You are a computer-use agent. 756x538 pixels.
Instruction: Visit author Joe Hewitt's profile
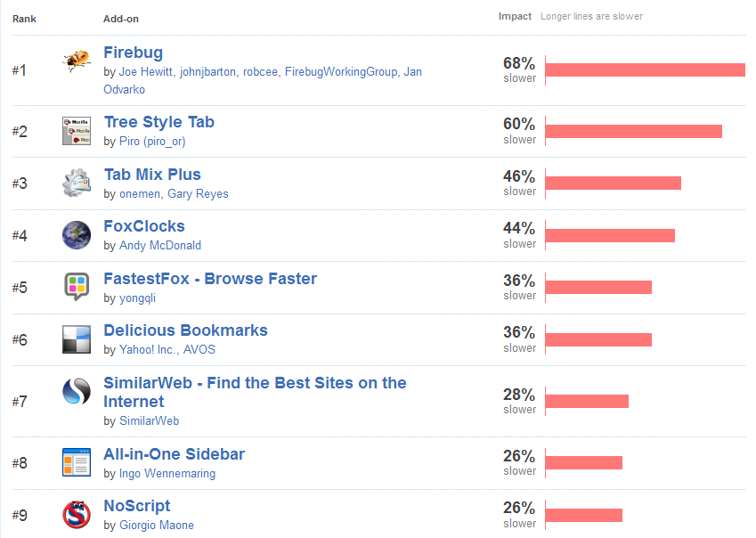point(146,72)
